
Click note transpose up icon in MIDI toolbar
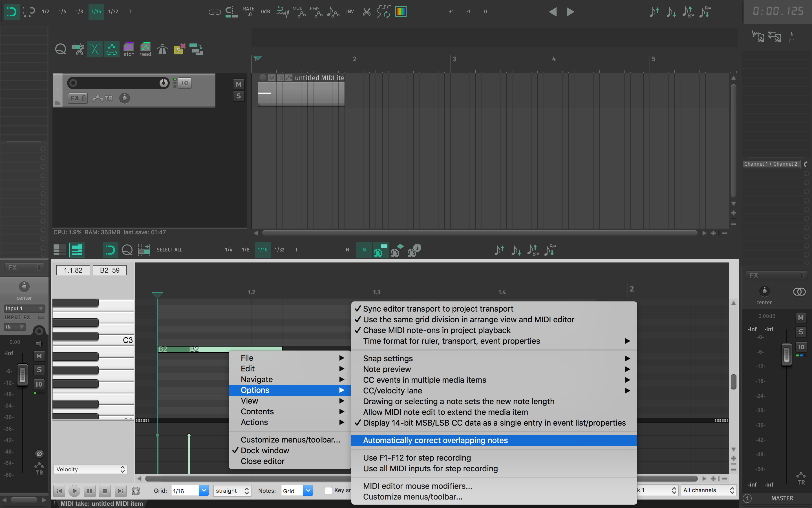[x=499, y=250]
